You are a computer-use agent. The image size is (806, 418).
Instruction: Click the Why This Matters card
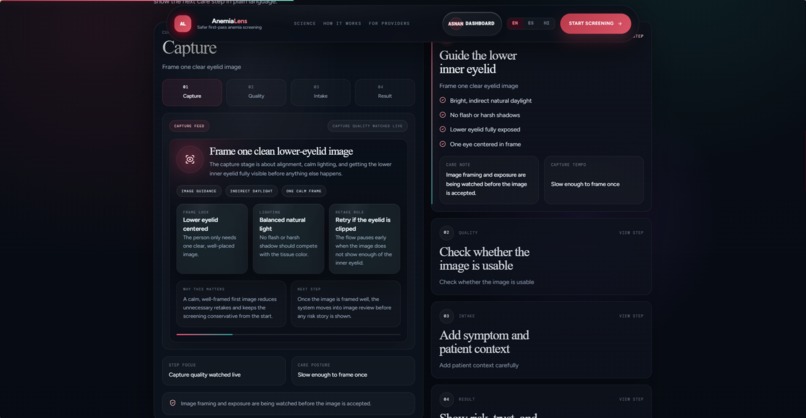231,304
